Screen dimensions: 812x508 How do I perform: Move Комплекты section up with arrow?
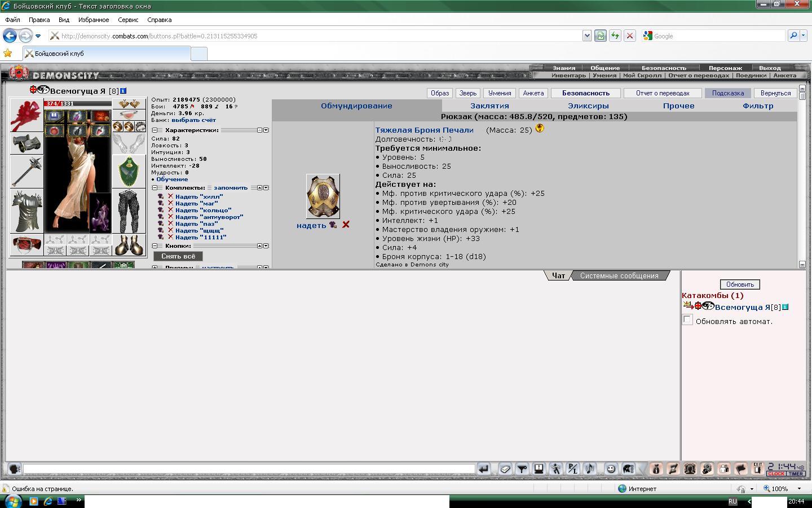259,188
